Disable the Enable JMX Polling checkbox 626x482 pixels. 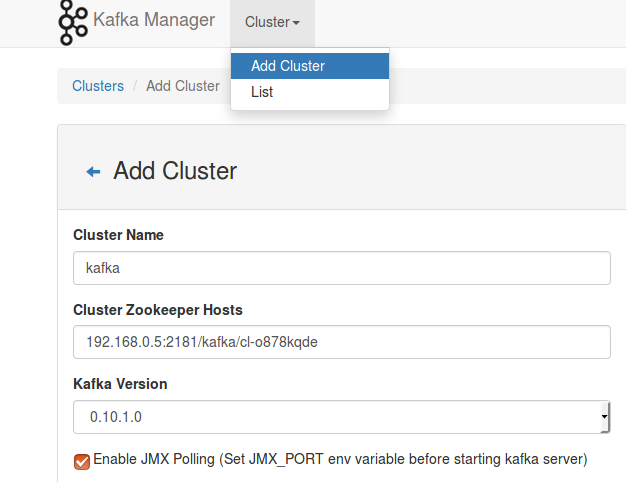click(x=82, y=461)
